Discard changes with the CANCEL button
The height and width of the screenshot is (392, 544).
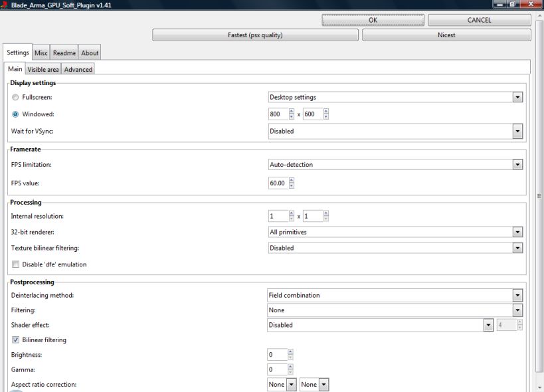click(479, 20)
